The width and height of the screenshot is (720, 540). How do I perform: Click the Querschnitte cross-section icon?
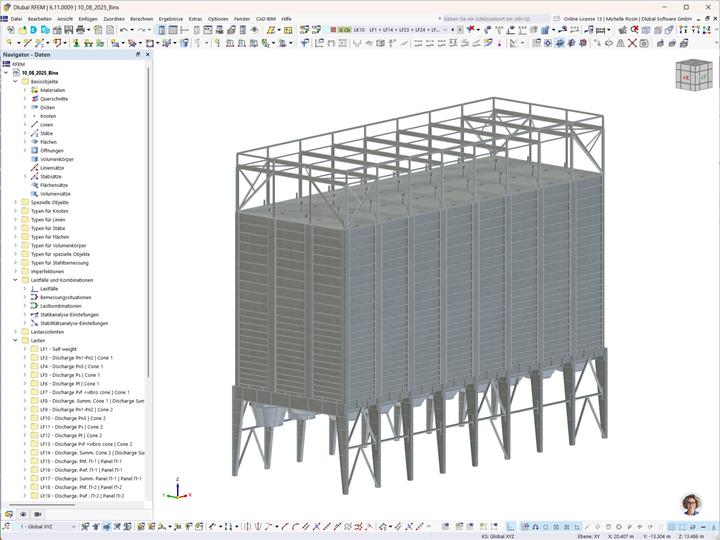point(34,99)
